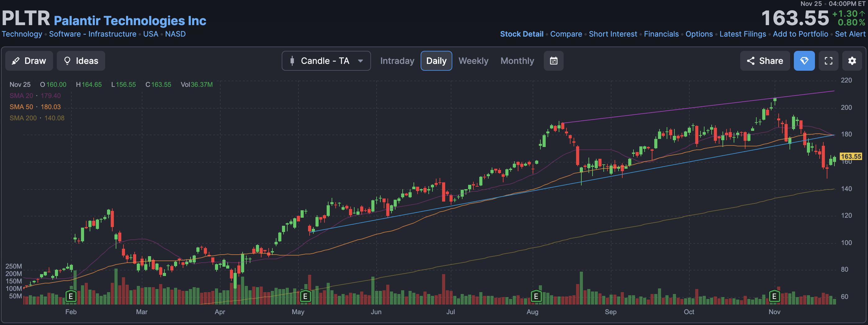
Task: Toggle fullscreen chart mode
Action: (828, 60)
